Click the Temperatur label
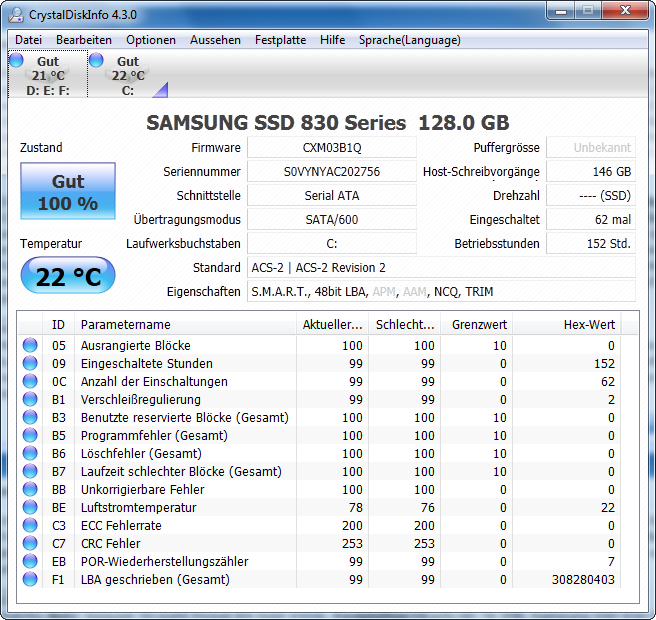The width and height of the screenshot is (656, 620). pyautogui.click(x=51, y=243)
